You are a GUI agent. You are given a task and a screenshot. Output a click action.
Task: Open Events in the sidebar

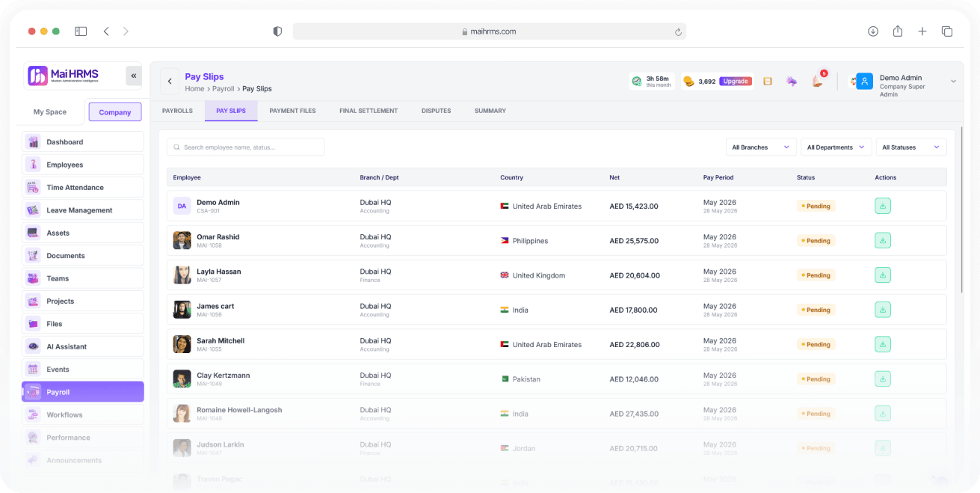tap(83, 370)
